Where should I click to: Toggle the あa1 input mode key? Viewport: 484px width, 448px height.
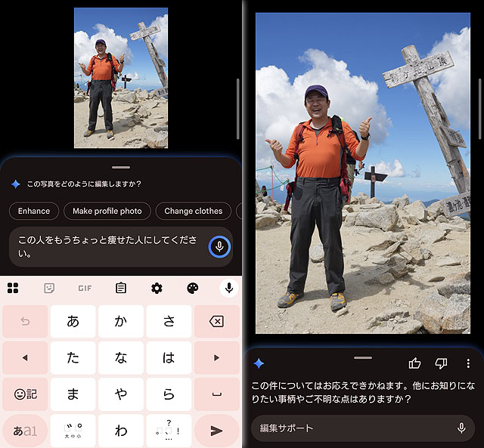[25, 431]
